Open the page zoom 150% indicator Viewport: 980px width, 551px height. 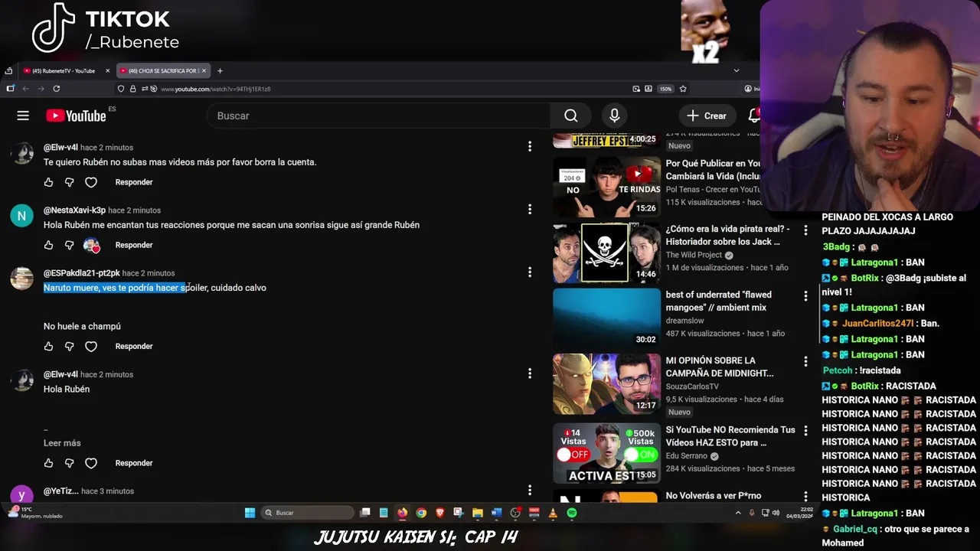point(665,89)
